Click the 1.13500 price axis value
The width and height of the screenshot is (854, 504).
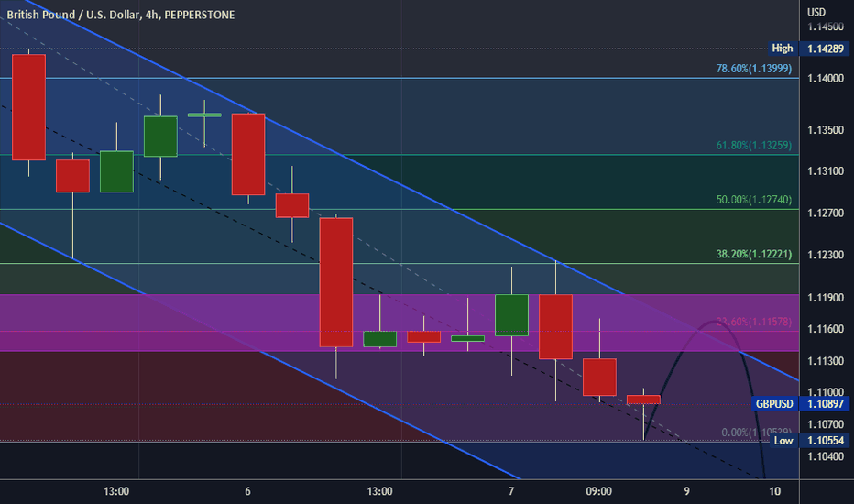tap(825, 130)
